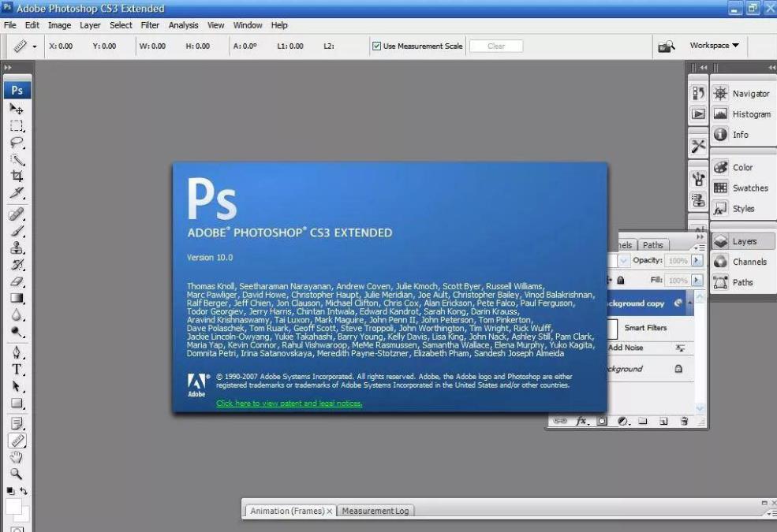The image size is (777, 532).
Task: Select the Blur tool
Action: coord(17,315)
